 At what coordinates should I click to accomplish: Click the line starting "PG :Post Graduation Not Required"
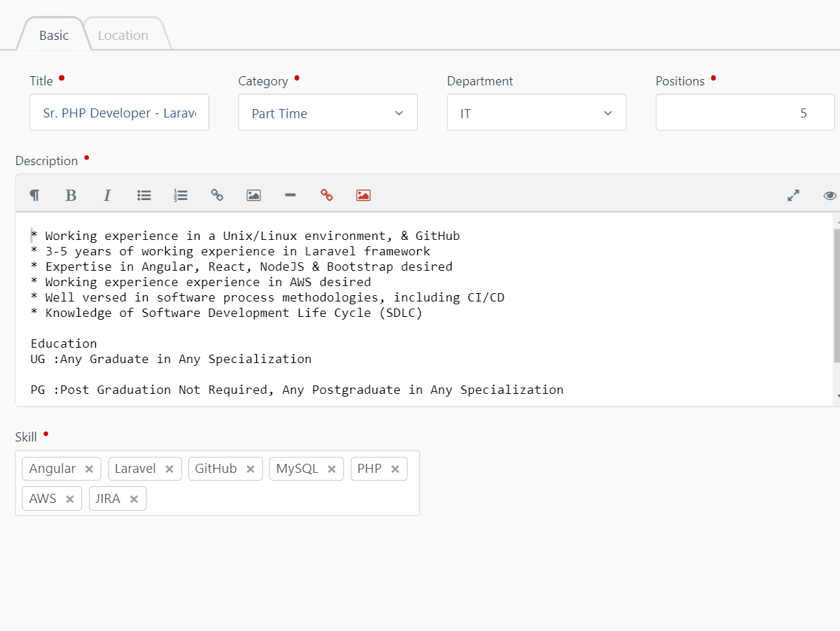click(x=297, y=390)
